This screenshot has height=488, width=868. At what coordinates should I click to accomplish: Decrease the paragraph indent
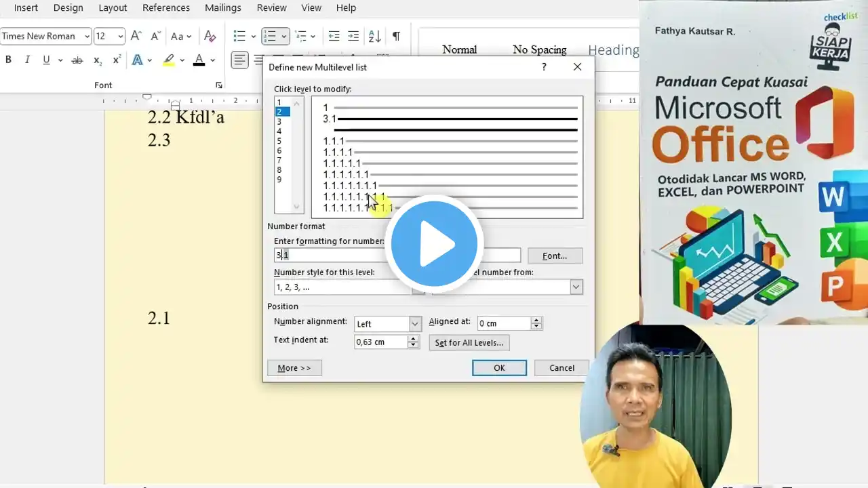click(334, 36)
